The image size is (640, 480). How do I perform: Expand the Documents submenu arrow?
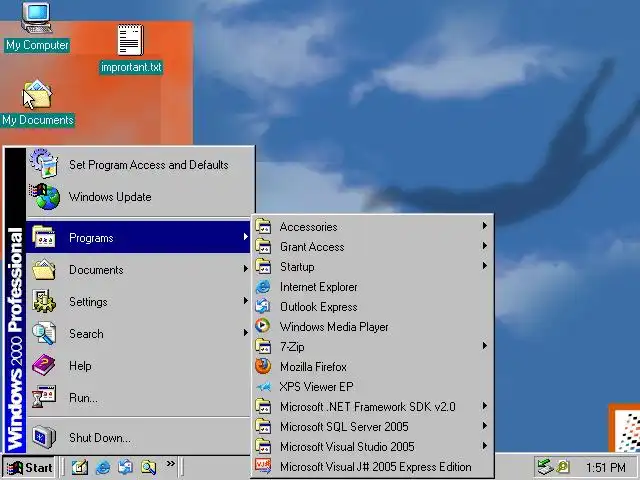[245, 269]
